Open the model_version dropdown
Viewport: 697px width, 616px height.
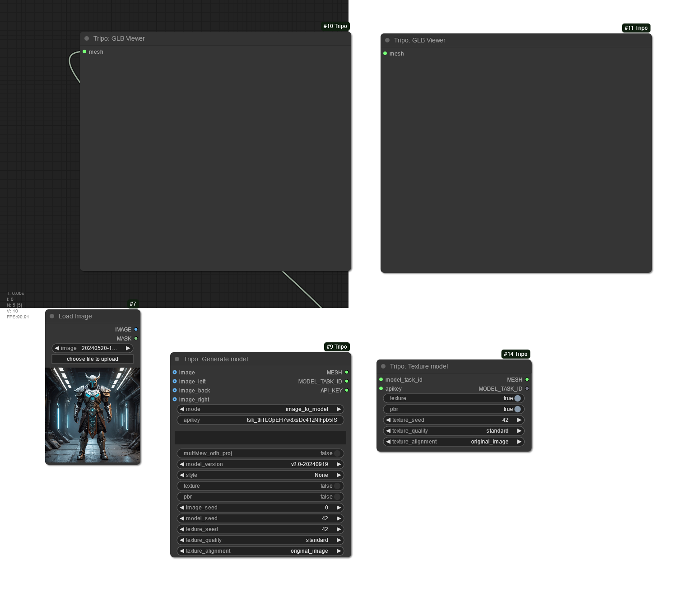260,464
